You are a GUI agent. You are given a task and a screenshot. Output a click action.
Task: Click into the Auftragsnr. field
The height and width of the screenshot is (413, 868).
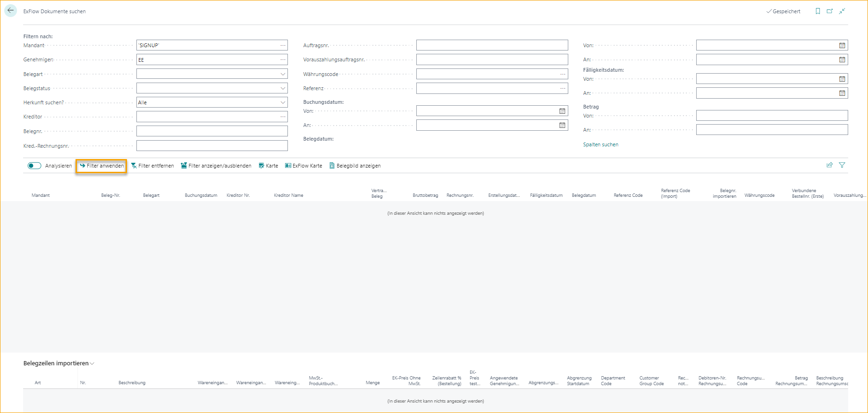(492, 45)
